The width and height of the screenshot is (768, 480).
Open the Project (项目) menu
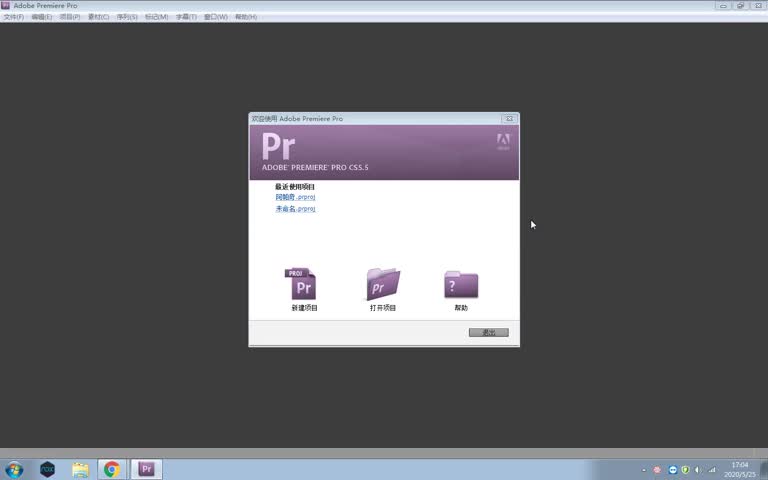(70, 17)
